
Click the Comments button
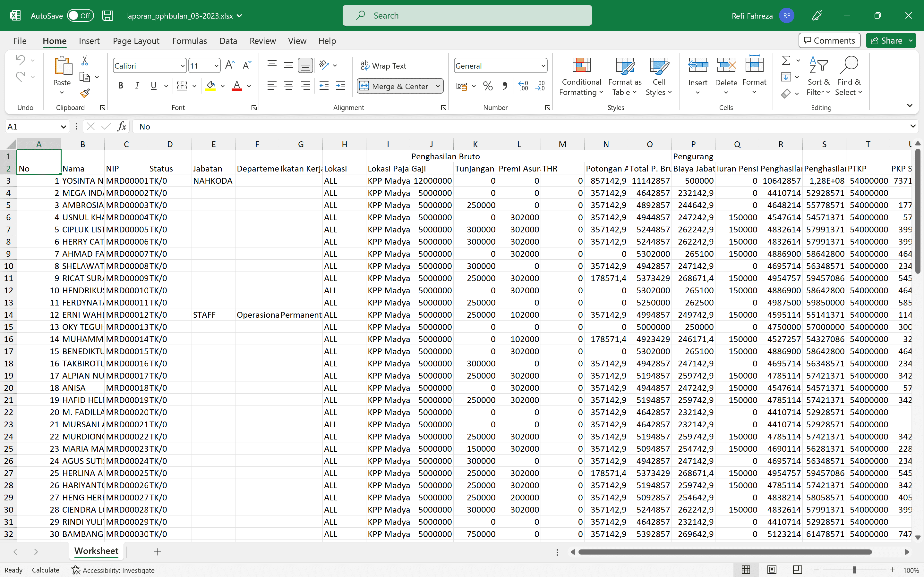[829, 40]
